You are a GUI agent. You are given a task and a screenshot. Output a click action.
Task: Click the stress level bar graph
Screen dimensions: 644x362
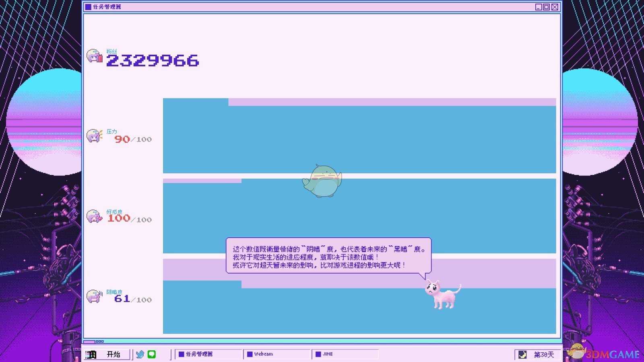[359, 137]
